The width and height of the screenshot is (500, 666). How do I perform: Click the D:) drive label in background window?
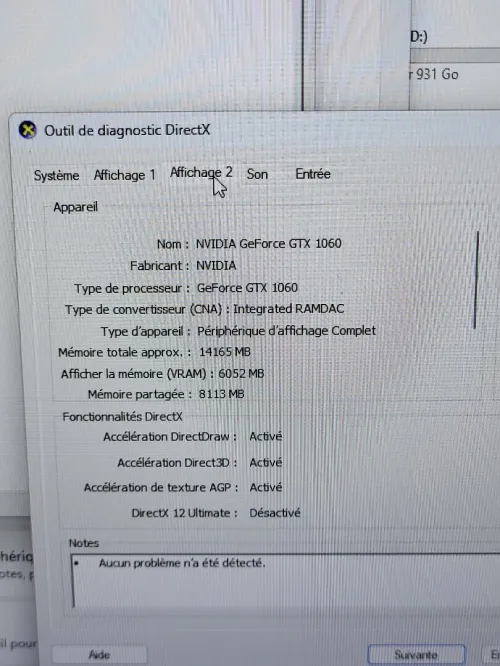click(419, 37)
